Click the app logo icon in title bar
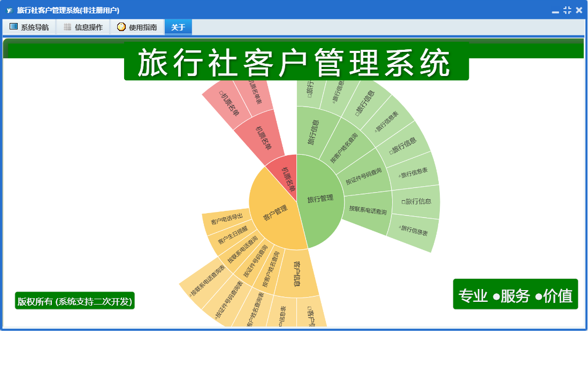The width and height of the screenshot is (588, 387). pos(10,10)
